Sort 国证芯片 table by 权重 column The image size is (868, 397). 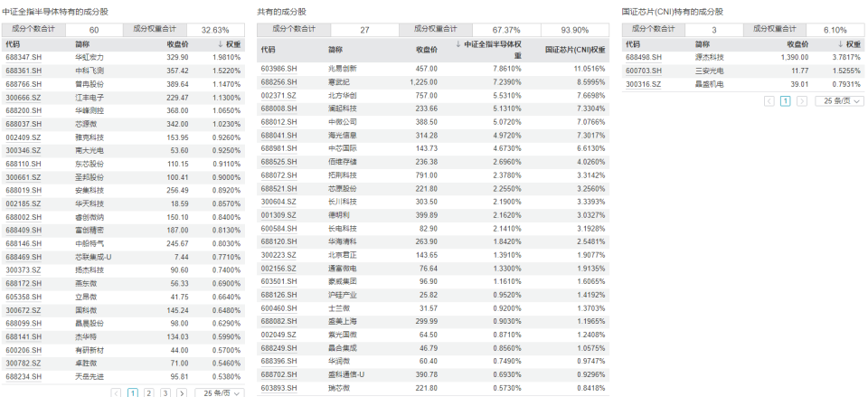click(849, 44)
